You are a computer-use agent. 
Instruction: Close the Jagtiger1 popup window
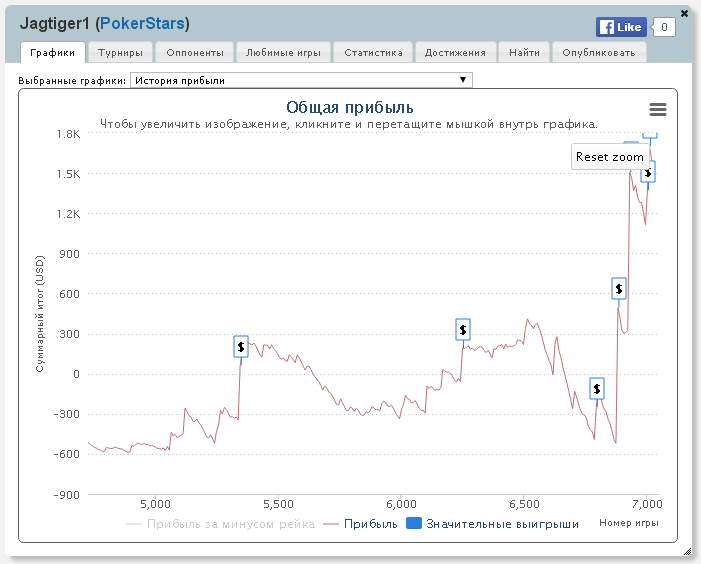pos(684,13)
